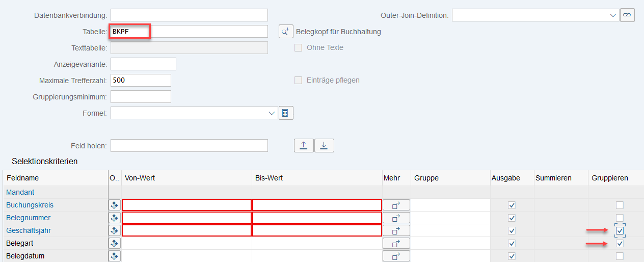Uncheck Gruppieren checkbox for Belegart
This screenshot has height=262, width=644.
(x=620, y=244)
